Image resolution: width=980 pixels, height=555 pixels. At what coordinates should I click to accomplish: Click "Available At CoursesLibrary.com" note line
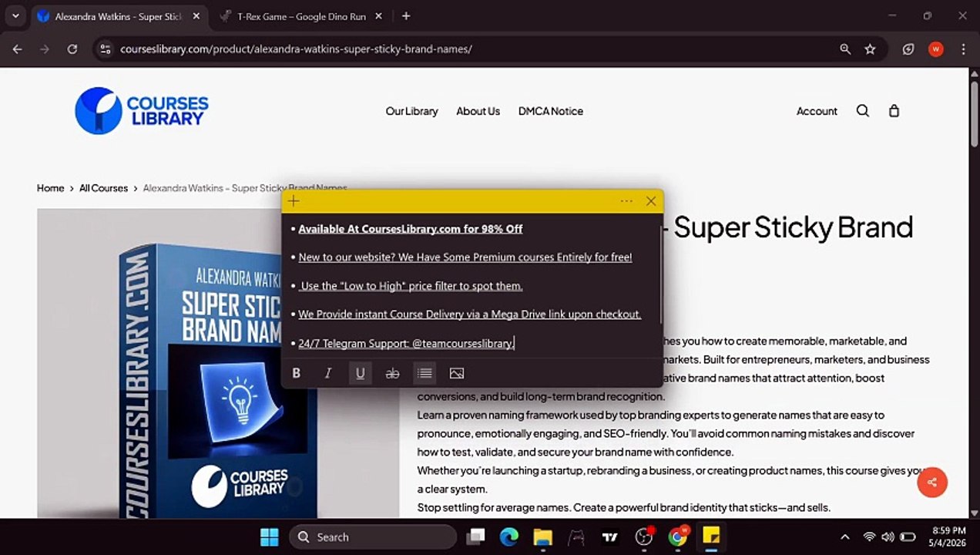tap(410, 229)
